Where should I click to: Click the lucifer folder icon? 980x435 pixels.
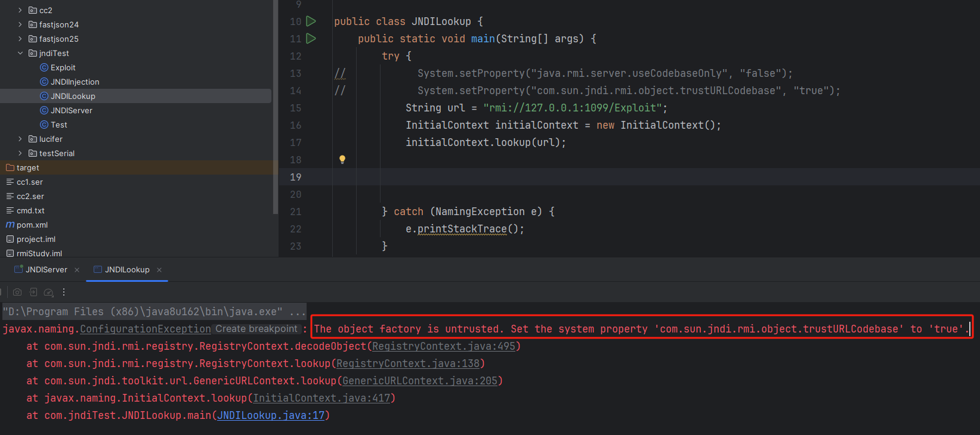(33, 139)
